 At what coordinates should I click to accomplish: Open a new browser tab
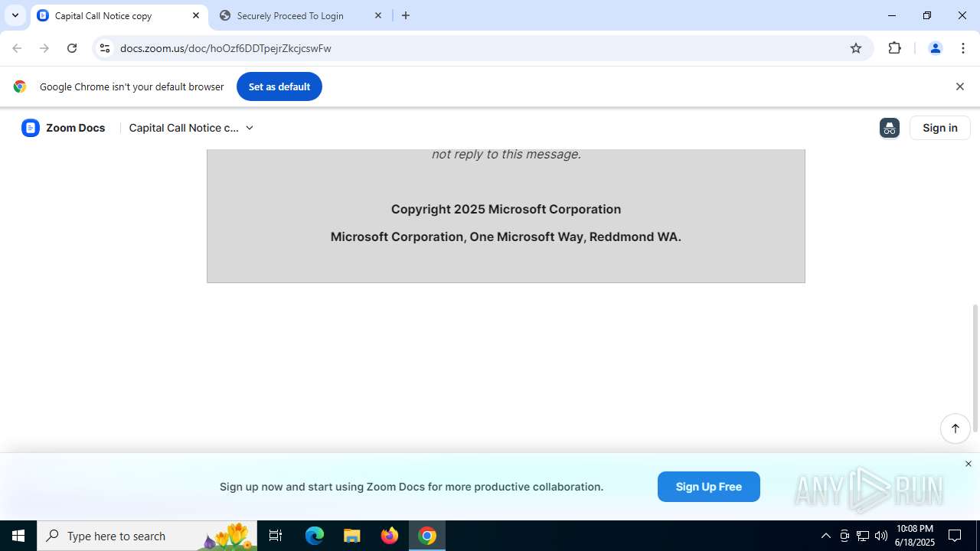pyautogui.click(x=406, y=15)
